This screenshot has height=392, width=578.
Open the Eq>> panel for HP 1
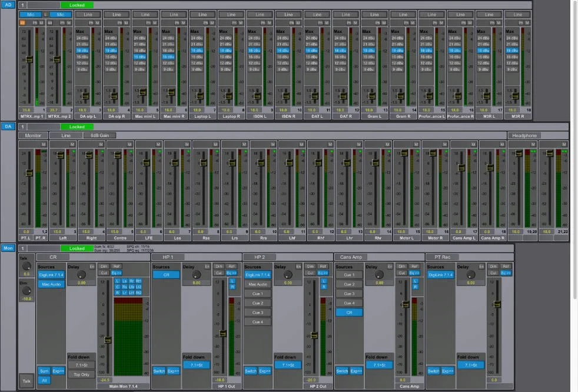coord(231,273)
